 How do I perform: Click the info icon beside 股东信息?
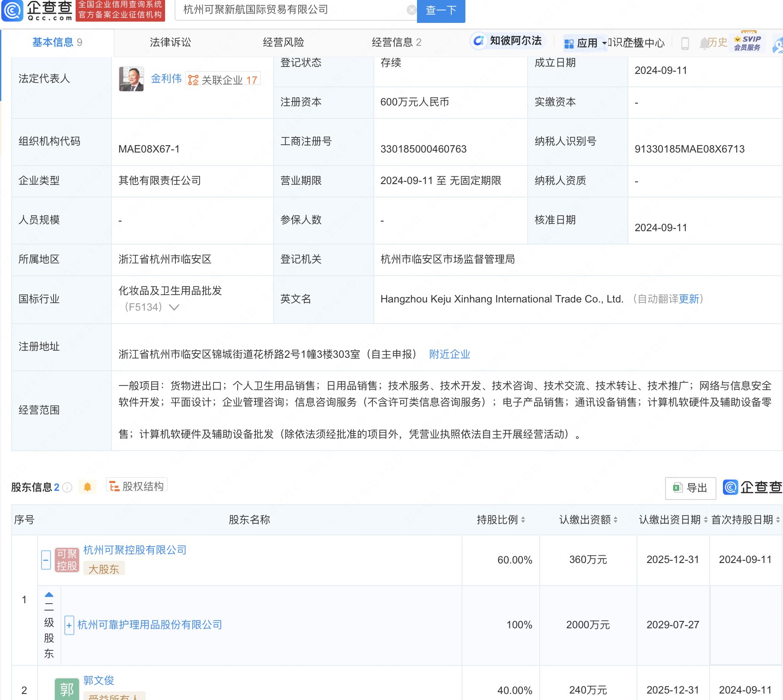point(67,487)
